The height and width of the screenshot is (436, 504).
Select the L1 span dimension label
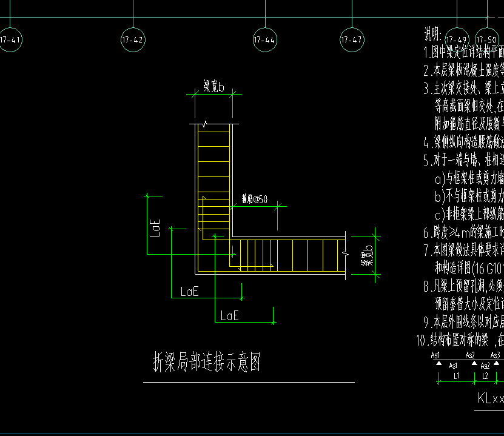[457, 376]
